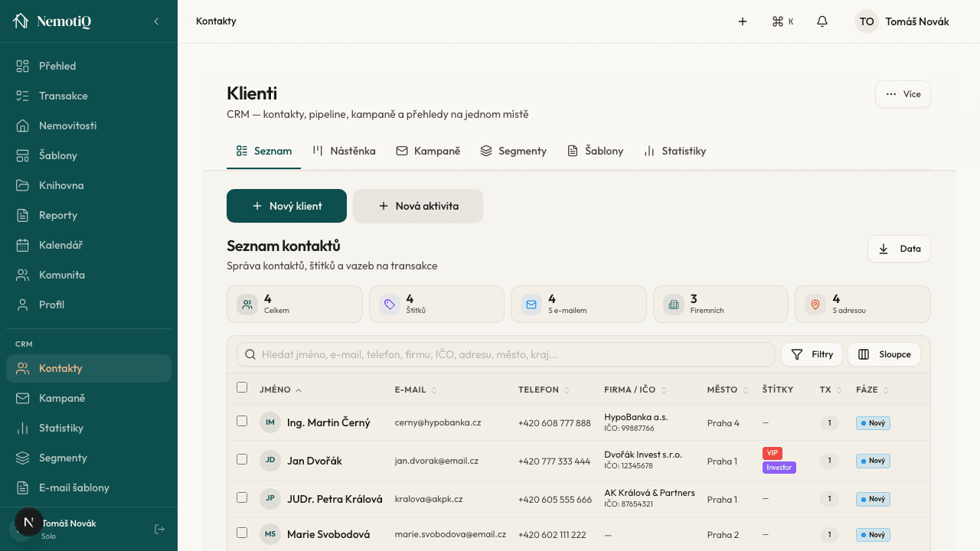This screenshot has width=980, height=551.
Task: Open Komunita in the sidebar
Action: coord(89,275)
